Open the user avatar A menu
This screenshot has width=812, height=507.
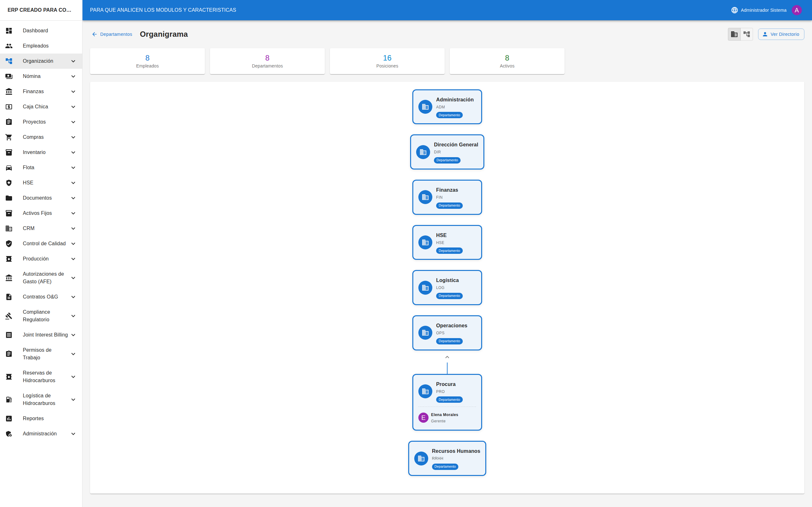pyautogui.click(x=796, y=10)
